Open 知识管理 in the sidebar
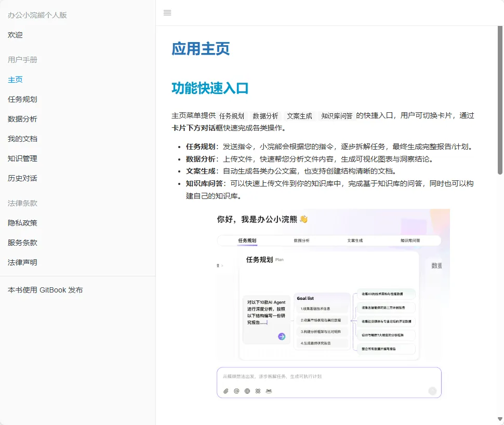Screen dimensions: 504x425 click(x=22, y=158)
